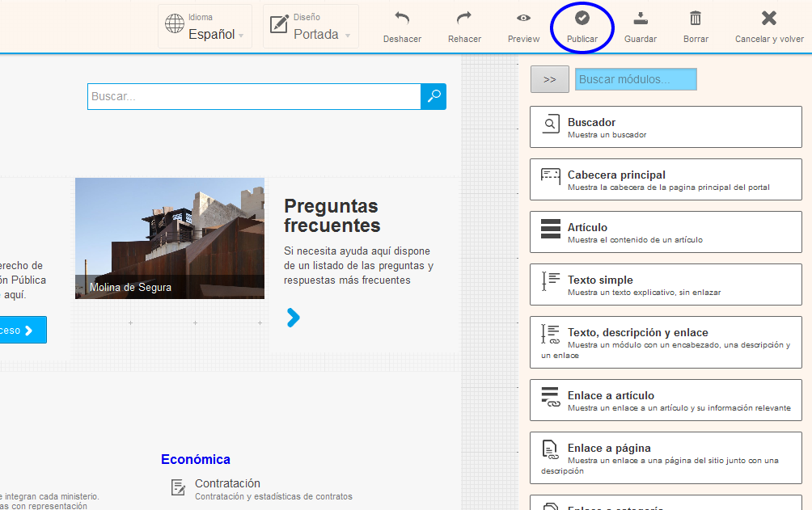Collapse the modules panel with >> button
Image resolution: width=812 pixels, height=510 pixels.
point(550,79)
